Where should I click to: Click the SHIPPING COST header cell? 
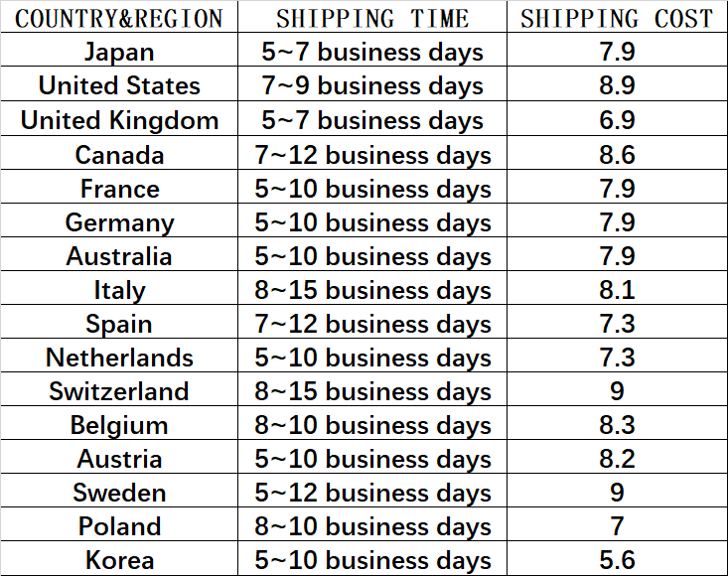point(617,19)
